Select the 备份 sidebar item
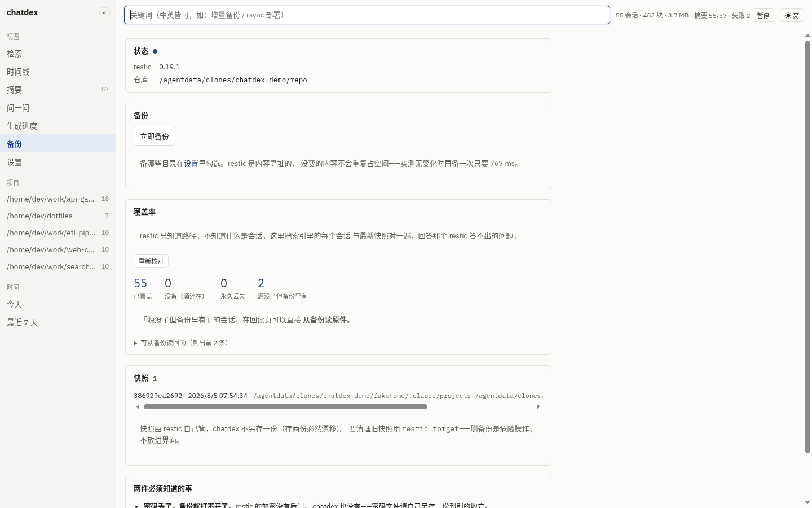The height and width of the screenshot is (508, 812). pyautogui.click(x=58, y=144)
